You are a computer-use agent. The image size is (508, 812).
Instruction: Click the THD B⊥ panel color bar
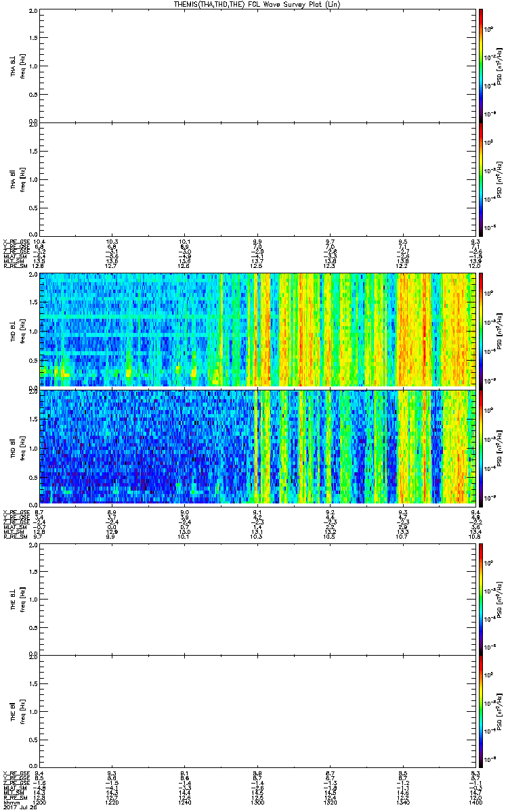click(x=480, y=330)
